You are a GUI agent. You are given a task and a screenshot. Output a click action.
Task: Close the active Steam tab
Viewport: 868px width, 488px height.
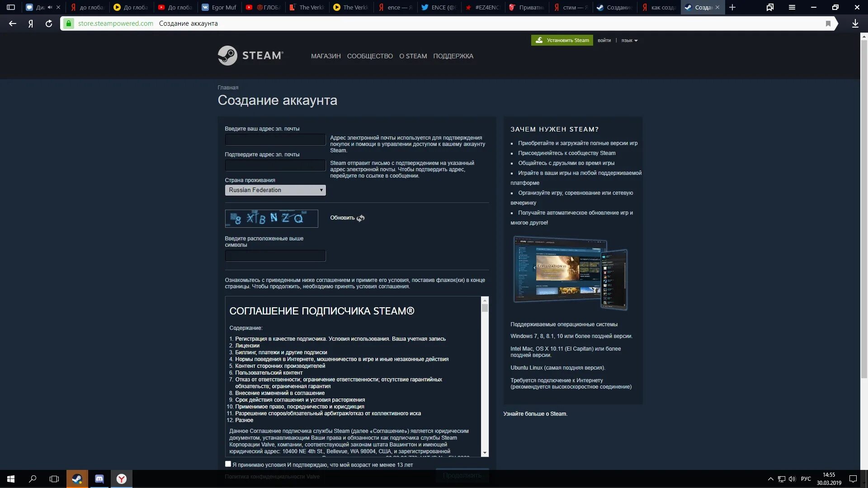pyautogui.click(x=717, y=7)
